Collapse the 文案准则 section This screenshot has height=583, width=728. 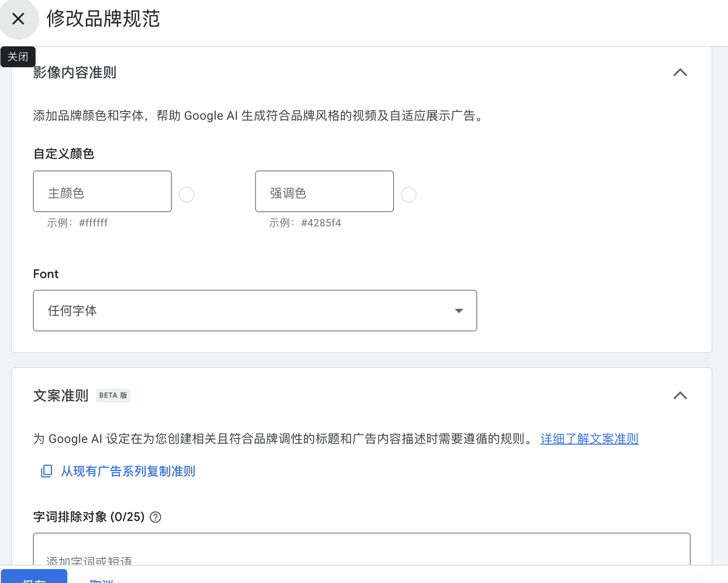pos(680,396)
